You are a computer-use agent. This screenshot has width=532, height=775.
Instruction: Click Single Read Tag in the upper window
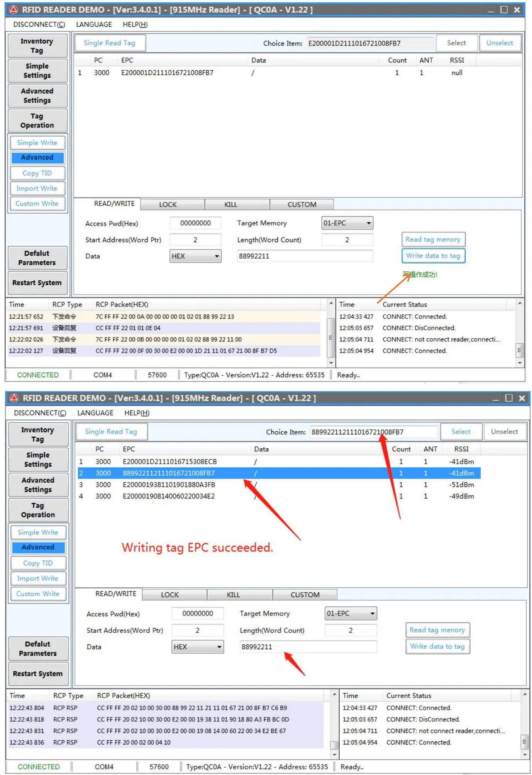pos(110,43)
